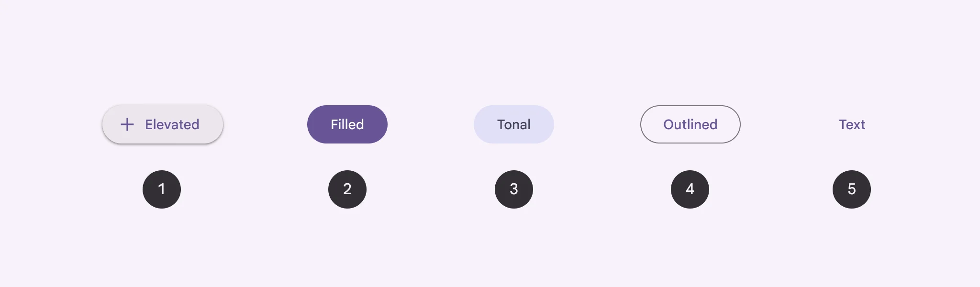
Task: Click the badge below the Outlined button
Action: (x=690, y=189)
